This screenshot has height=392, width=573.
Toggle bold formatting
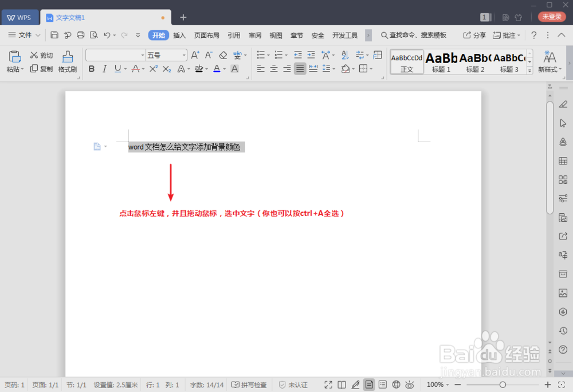[91, 69]
